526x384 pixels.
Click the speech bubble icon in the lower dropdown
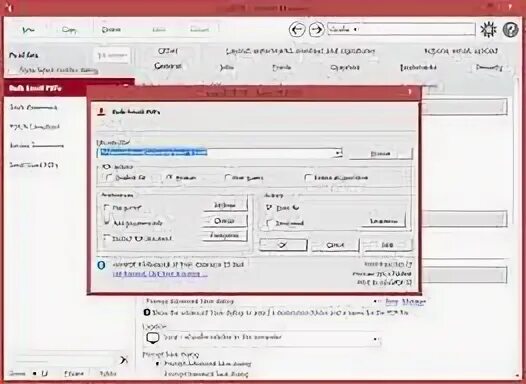(153, 338)
